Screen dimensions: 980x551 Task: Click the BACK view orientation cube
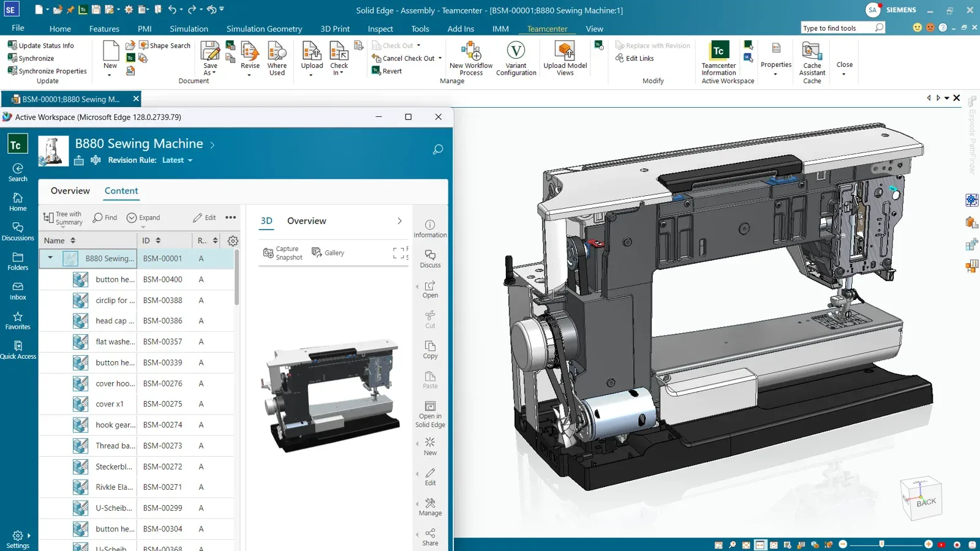(x=921, y=498)
